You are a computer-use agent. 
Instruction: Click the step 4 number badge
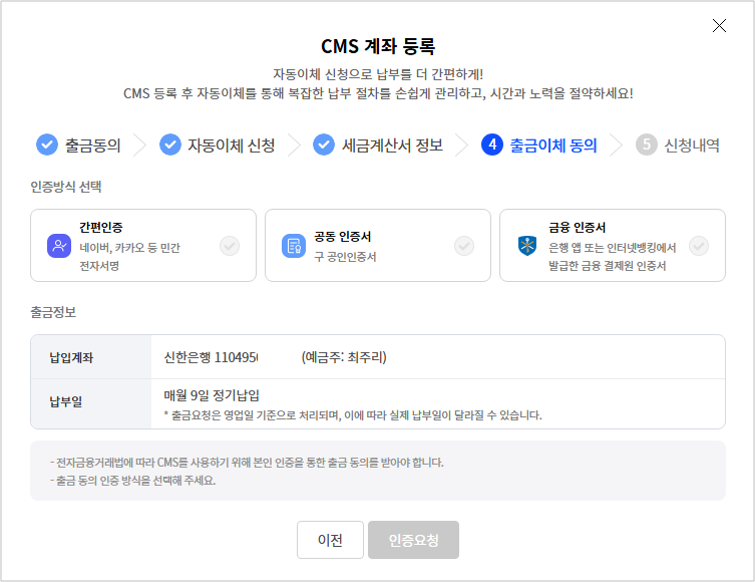[x=491, y=145]
